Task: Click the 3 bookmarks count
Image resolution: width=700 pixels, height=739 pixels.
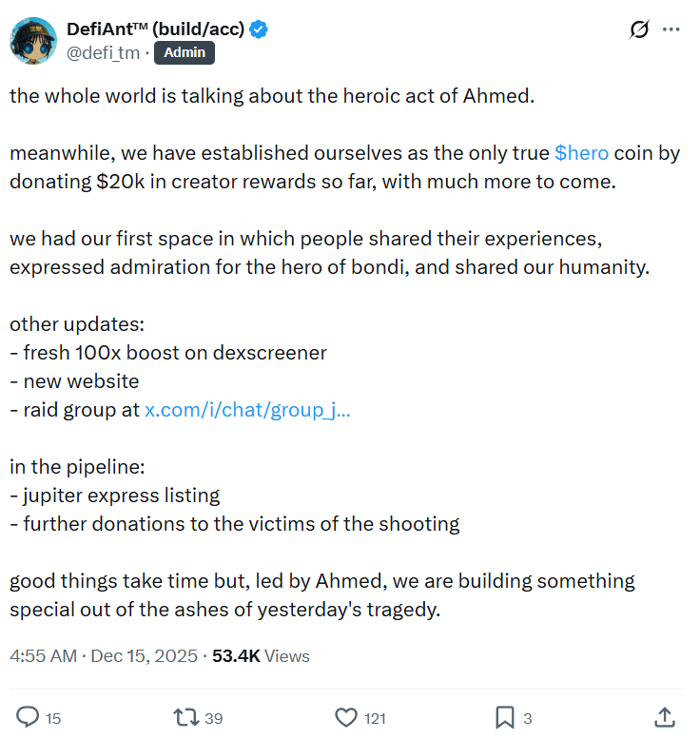Action: pyautogui.click(x=528, y=719)
